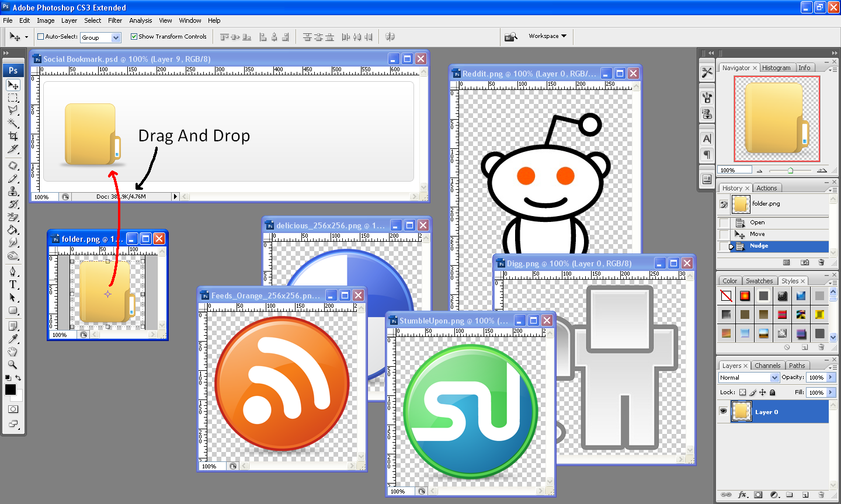Select the Paint Bucket tool
This screenshot has height=504, width=841.
coord(13,230)
